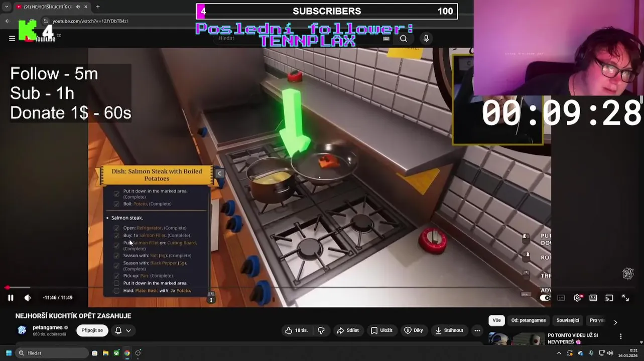The image size is (644, 361).
Task: Check the 'Pick up: Pan' checkbox
Action: click(116, 276)
